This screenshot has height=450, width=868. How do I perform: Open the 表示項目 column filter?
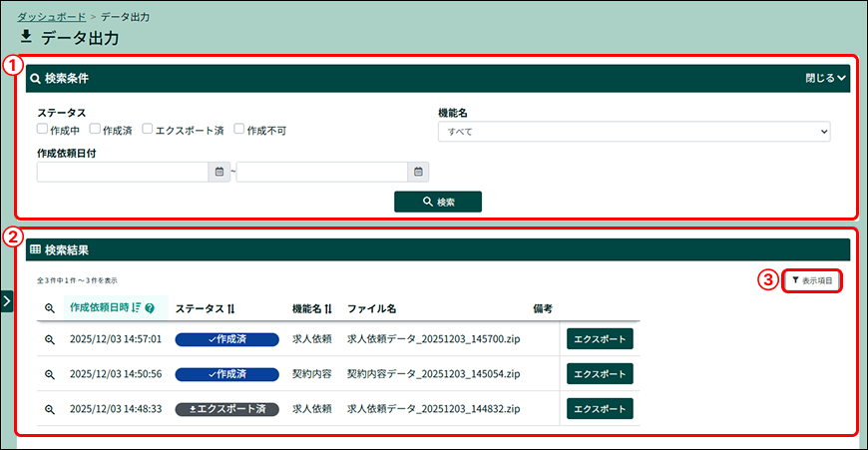[x=812, y=280]
